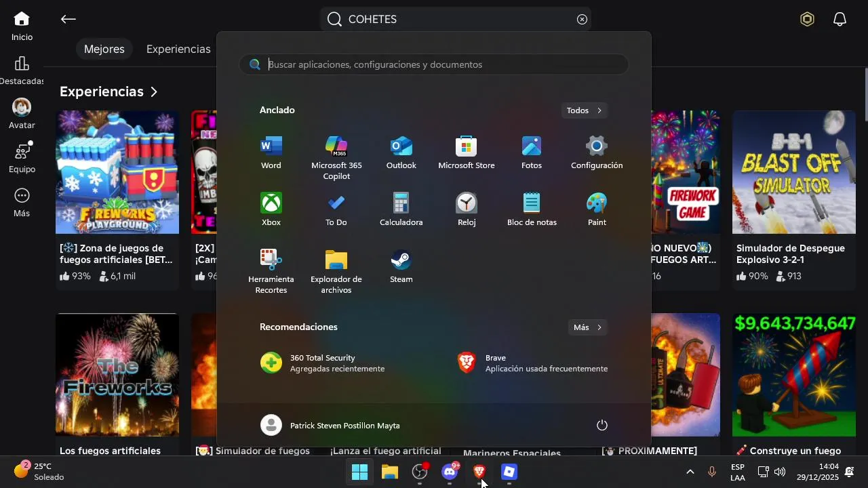Click 'Los fuegos artificiales' title
This screenshot has width=868, height=488.
(x=110, y=451)
